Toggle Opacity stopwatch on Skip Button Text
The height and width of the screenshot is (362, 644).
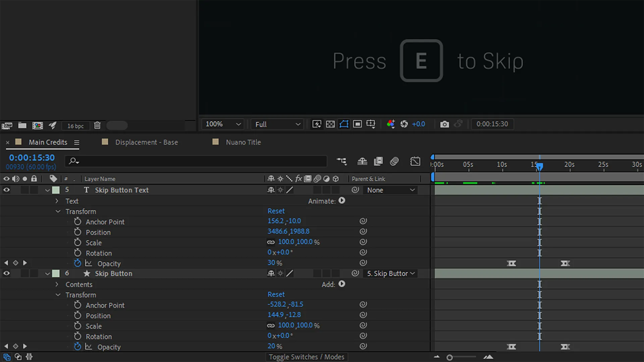(x=77, y=263)
